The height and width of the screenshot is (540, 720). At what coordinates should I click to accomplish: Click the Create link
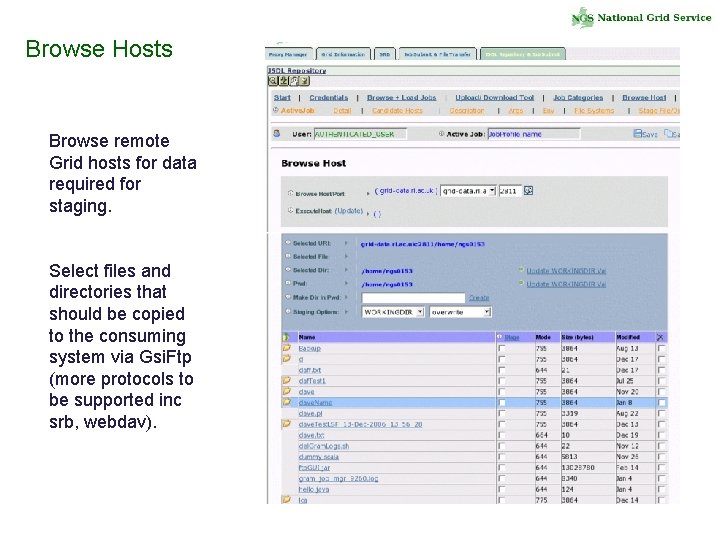coord(479,298)
